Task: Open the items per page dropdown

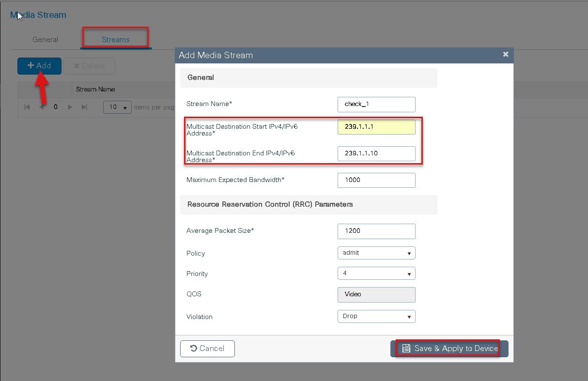Action: pos(117,107)
